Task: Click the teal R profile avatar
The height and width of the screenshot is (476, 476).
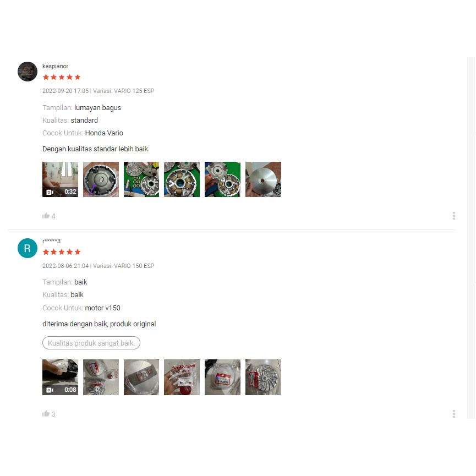Action: pos(28,248)
